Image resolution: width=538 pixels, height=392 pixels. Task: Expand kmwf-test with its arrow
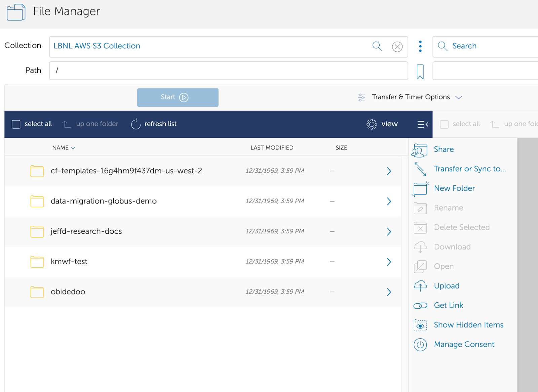(389, 262)
